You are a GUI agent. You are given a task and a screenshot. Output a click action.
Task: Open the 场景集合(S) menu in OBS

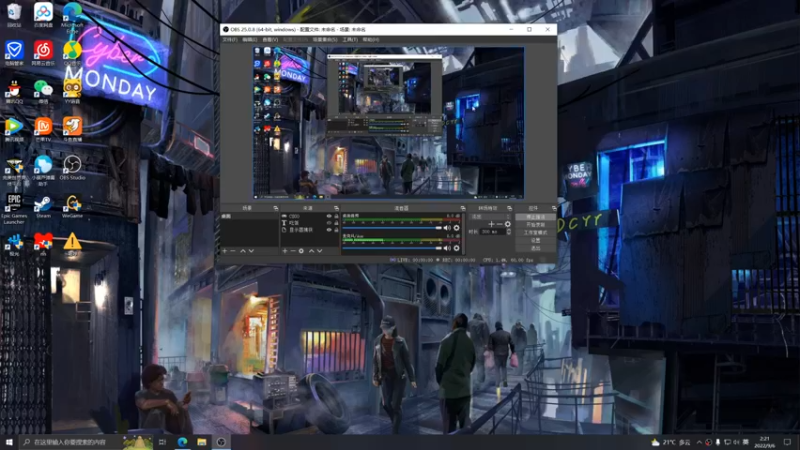click(325, 39)
